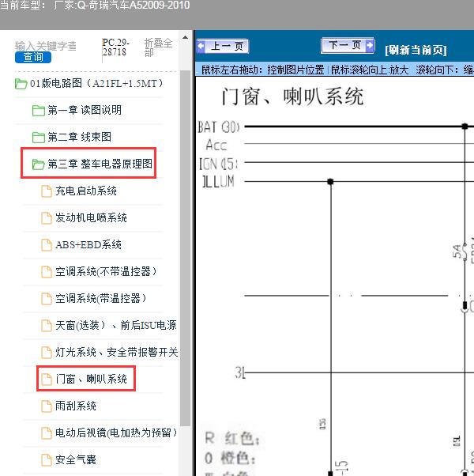Click the sidebar scrollbar up arrow

point(185,38)
